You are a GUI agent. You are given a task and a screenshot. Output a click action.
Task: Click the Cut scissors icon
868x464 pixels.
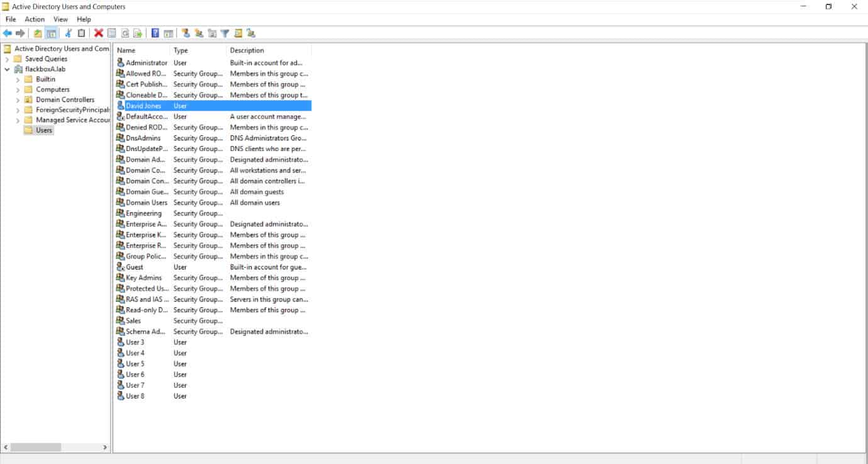point(69,33)
